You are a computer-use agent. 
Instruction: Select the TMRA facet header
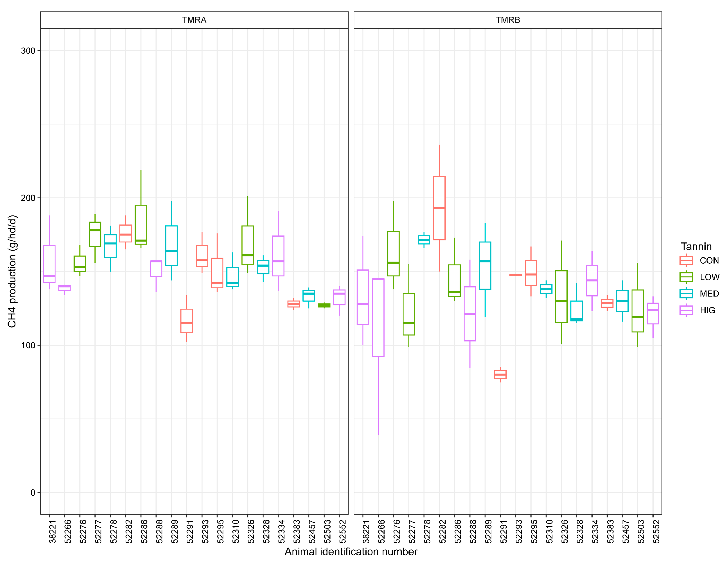[194, 20]
